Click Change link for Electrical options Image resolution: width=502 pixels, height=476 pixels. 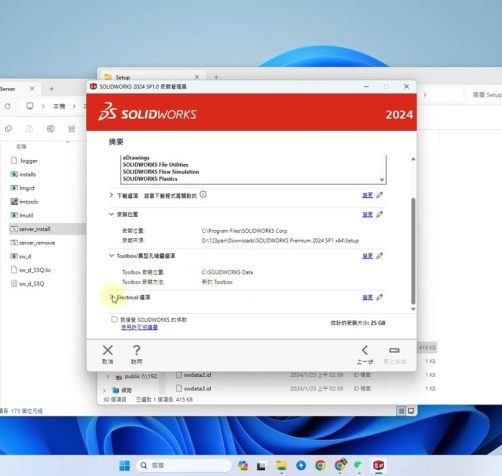point(367,297)
